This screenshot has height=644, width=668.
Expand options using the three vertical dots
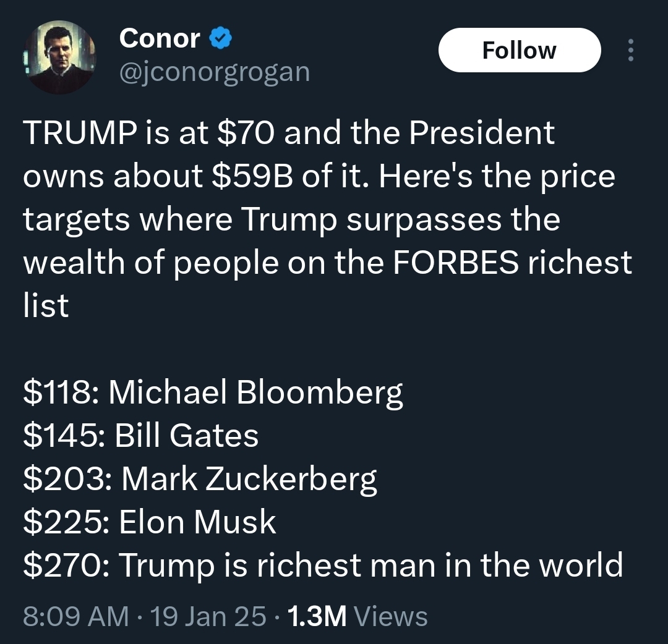coord(630,51)
